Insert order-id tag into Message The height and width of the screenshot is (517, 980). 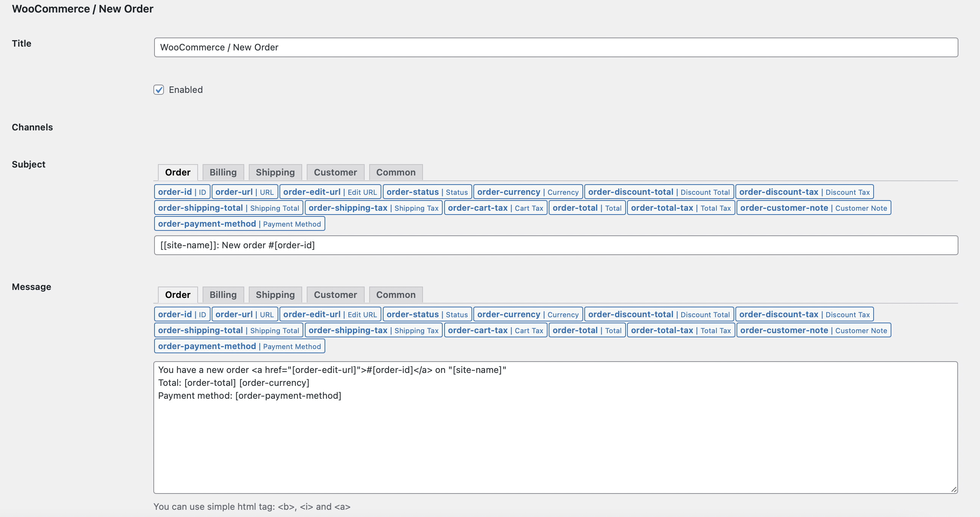click(182, 315)
